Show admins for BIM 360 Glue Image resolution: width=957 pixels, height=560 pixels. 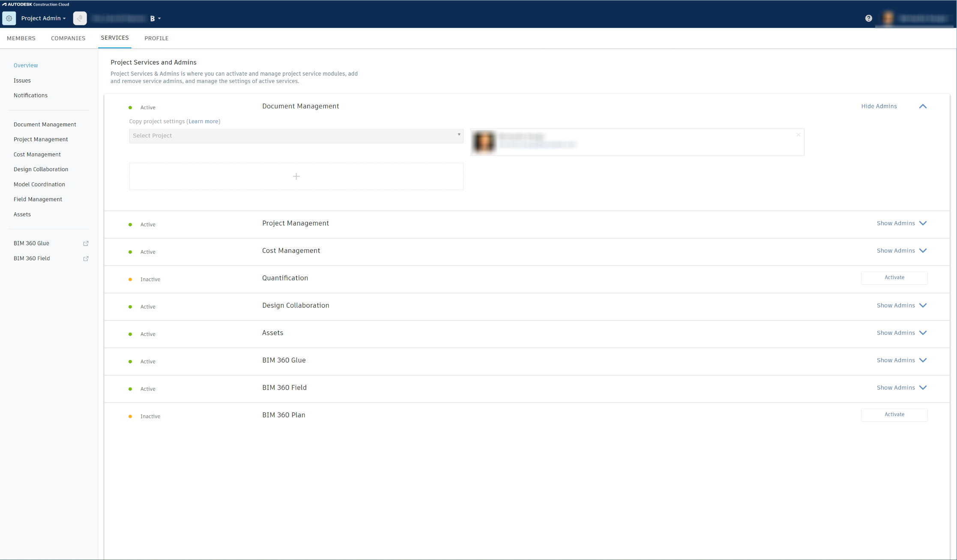pos(895,360)
